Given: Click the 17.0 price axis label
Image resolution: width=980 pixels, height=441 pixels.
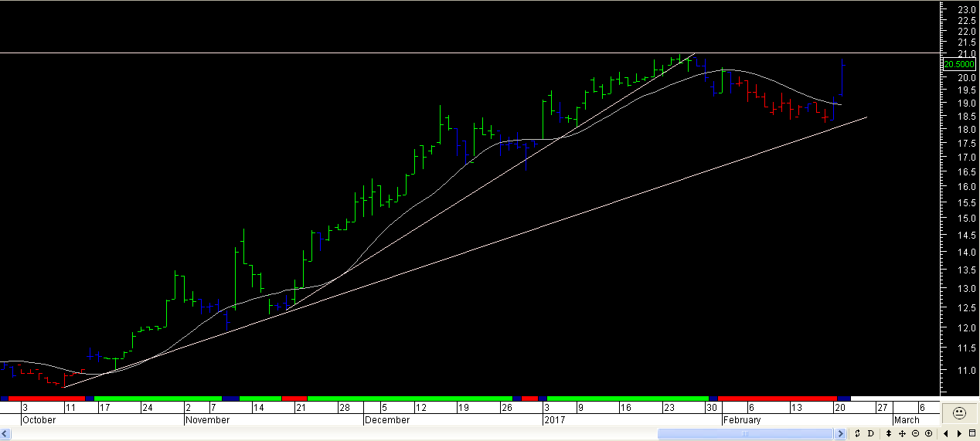Looking at the screenshot, I should pos(965,157).
